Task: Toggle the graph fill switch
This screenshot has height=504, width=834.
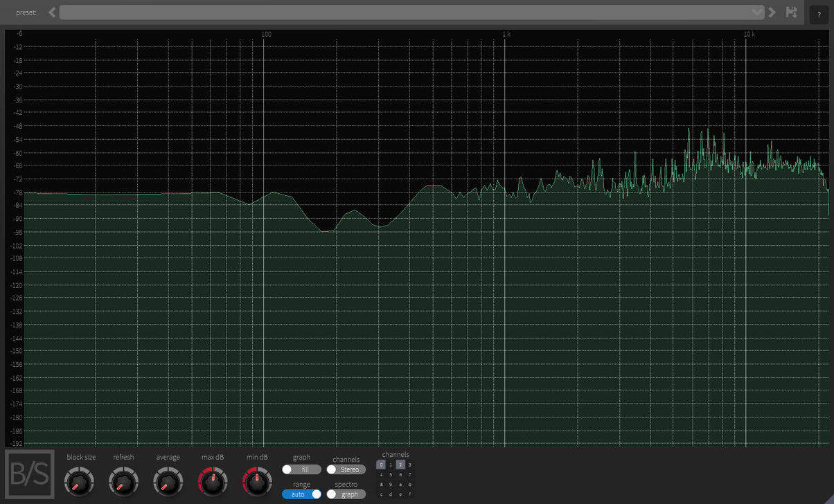Action: pos(301,469)
